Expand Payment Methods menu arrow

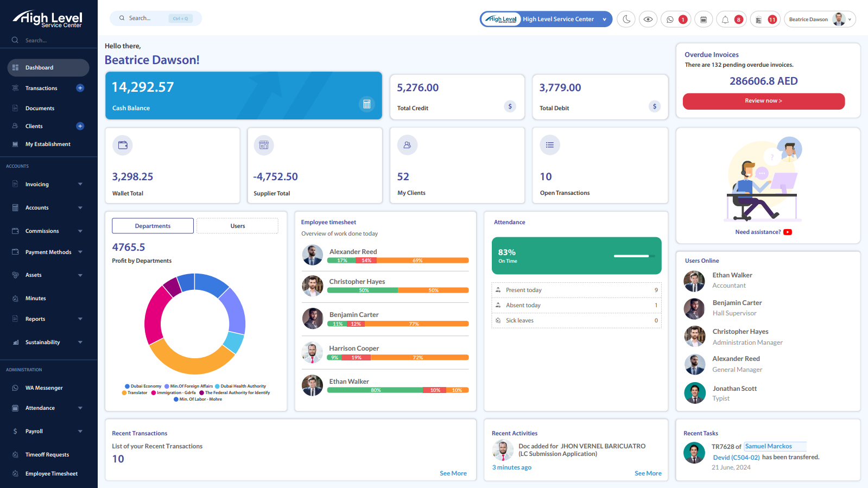pyautogui.click(x=80, y=252)
